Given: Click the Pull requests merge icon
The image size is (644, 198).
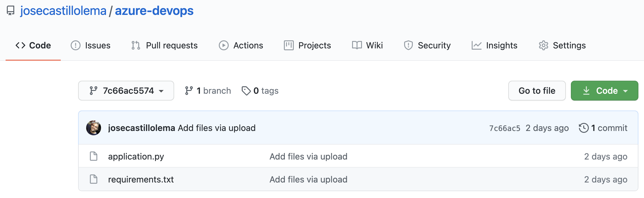Looking at the screenshot, I should (136, 45).
